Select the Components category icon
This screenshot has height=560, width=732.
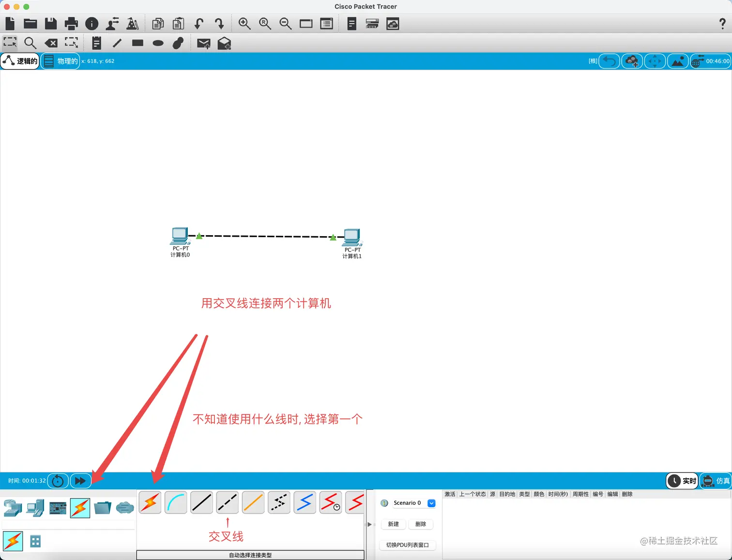pyautogui.click(x=58, y=508)
